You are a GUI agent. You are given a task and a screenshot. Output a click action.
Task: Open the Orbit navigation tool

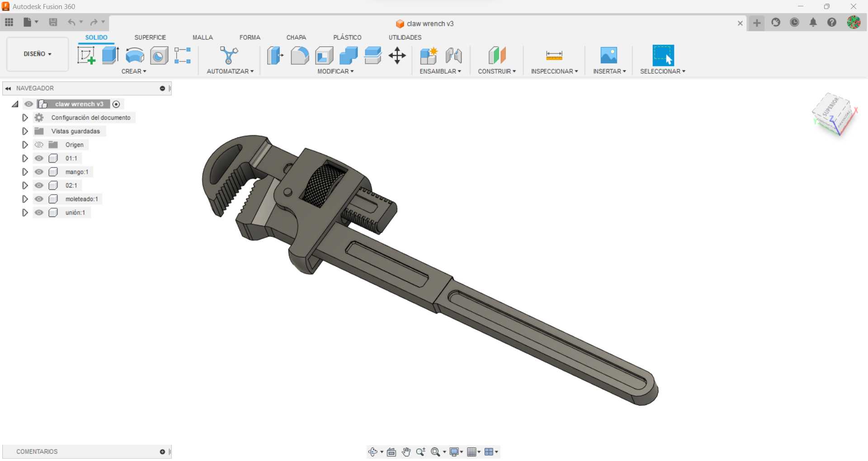click(x=373, y=452)
